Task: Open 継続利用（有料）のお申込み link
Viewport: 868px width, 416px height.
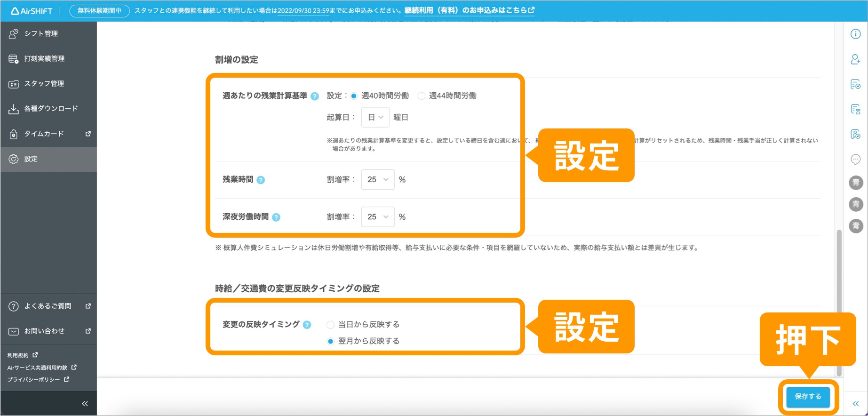Action: point(469,10)
